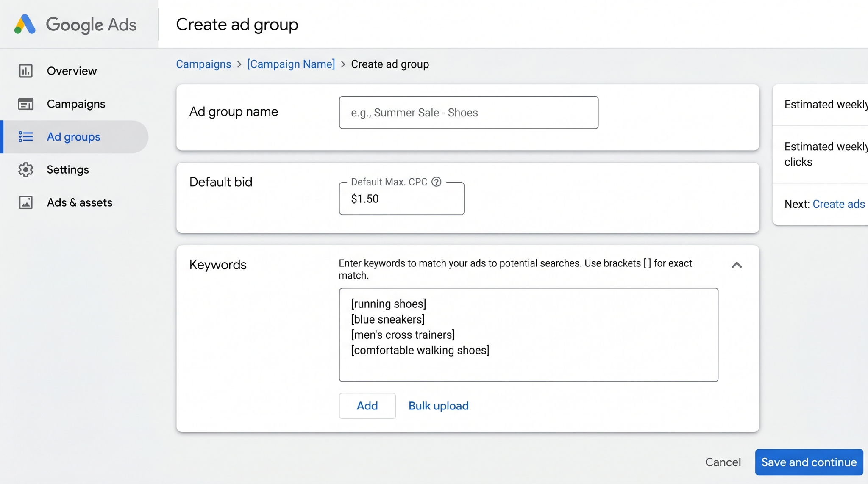868x484 pixels.
Task: Follow the Create ads link
Action: (839, 204)
